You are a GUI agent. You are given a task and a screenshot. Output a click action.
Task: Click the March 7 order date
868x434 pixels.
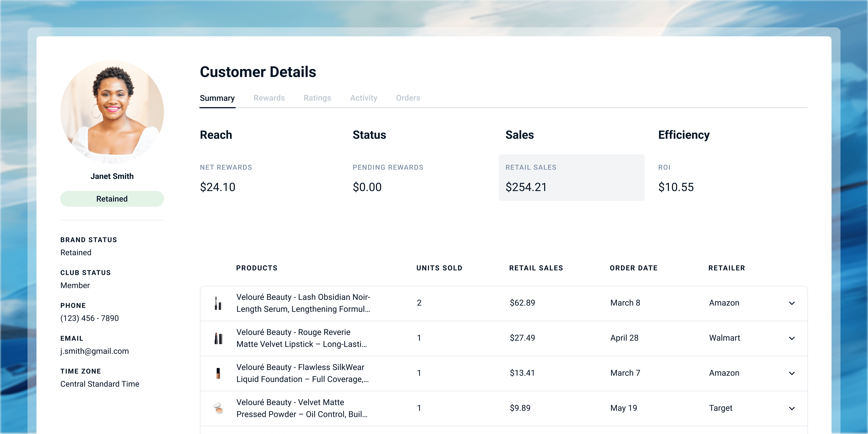(x=625, y=373)
